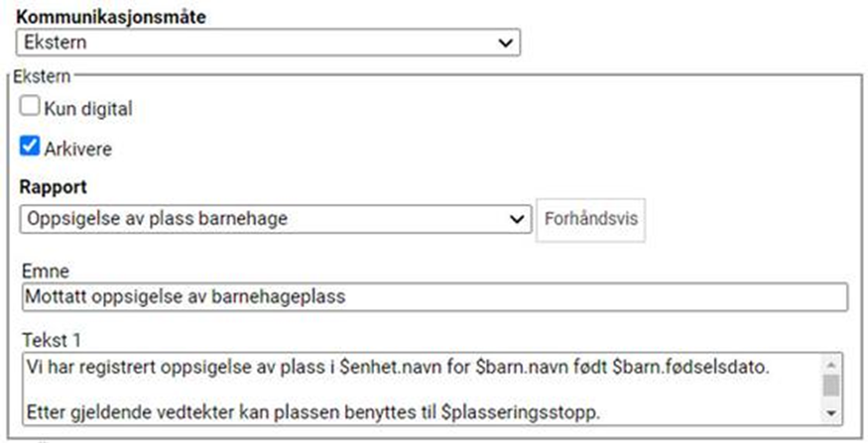Click the Rapport heading label
The width and height of the screenshot is (868, 443).
tap(52, 187)
